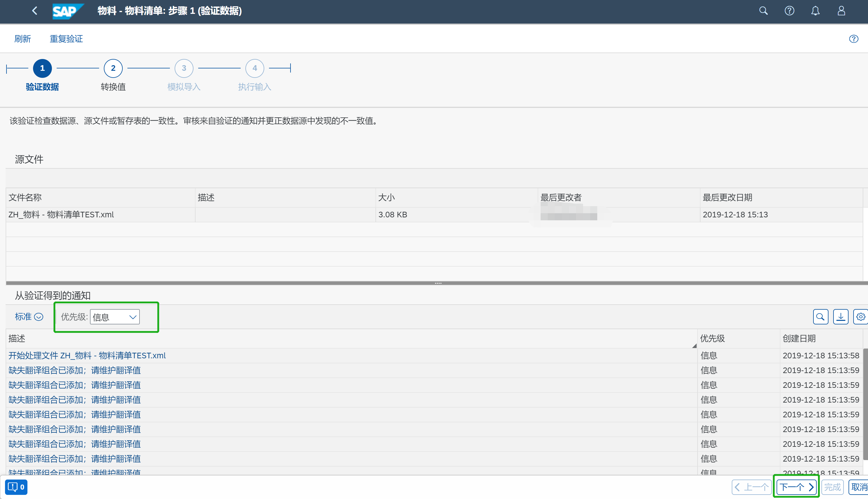Click the notifications table vertical scrollbar

coord(865,404)
